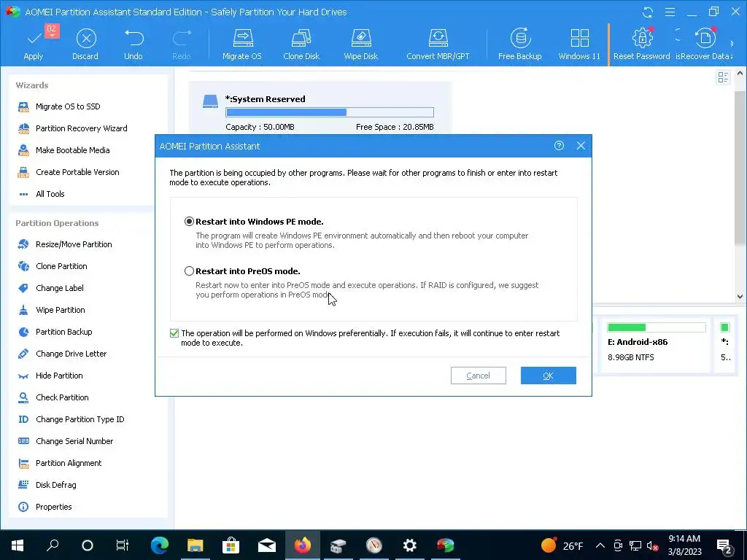Select Restart into PreOS mode
The image size is (747, 560).
[189, 271]
